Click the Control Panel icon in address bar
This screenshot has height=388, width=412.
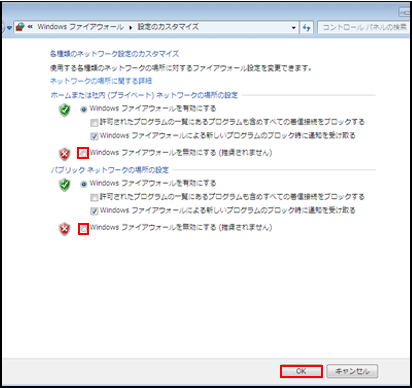tap(20, 27)
